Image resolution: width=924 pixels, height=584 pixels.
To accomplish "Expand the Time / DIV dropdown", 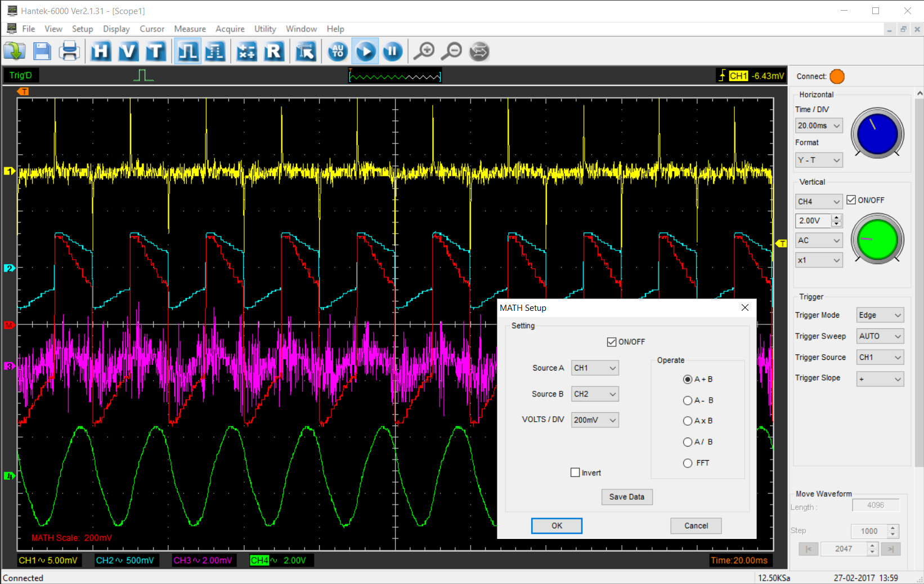I will (819, 126).
